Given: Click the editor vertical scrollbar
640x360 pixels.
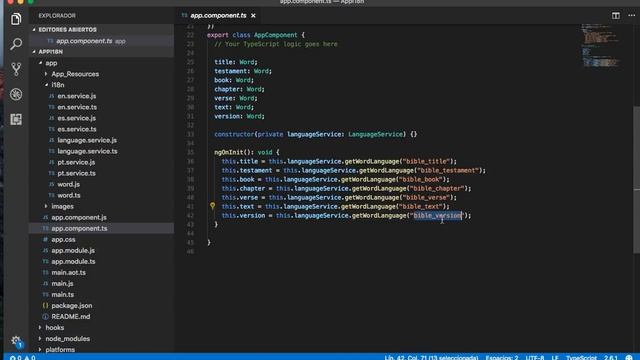Looking at the screenshot, I should click(637, 180).
